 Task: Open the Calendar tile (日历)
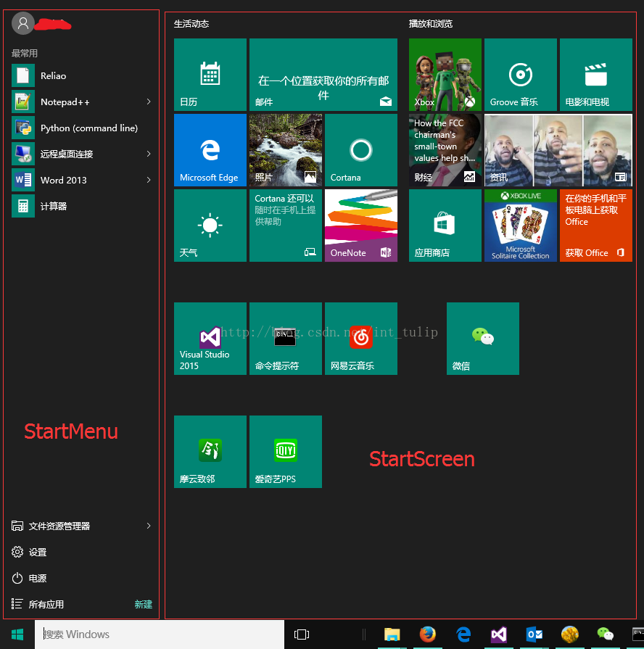(210, 75)
